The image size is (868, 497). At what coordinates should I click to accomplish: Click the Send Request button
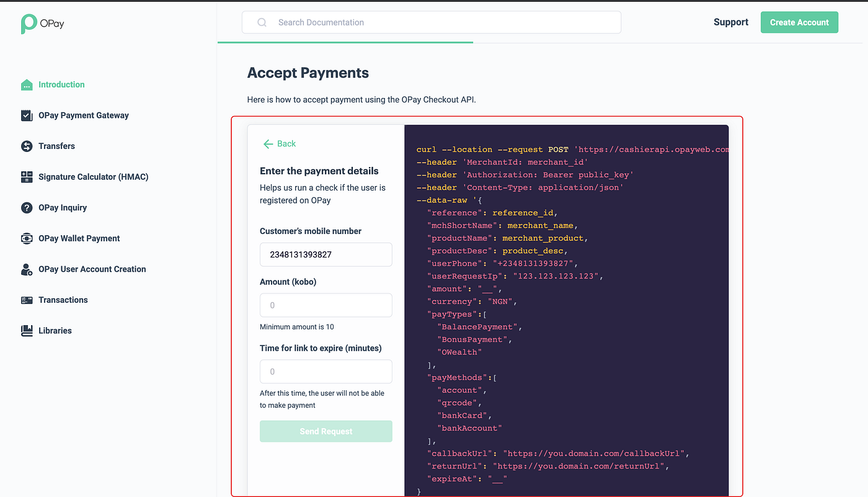tap(326, 431)
